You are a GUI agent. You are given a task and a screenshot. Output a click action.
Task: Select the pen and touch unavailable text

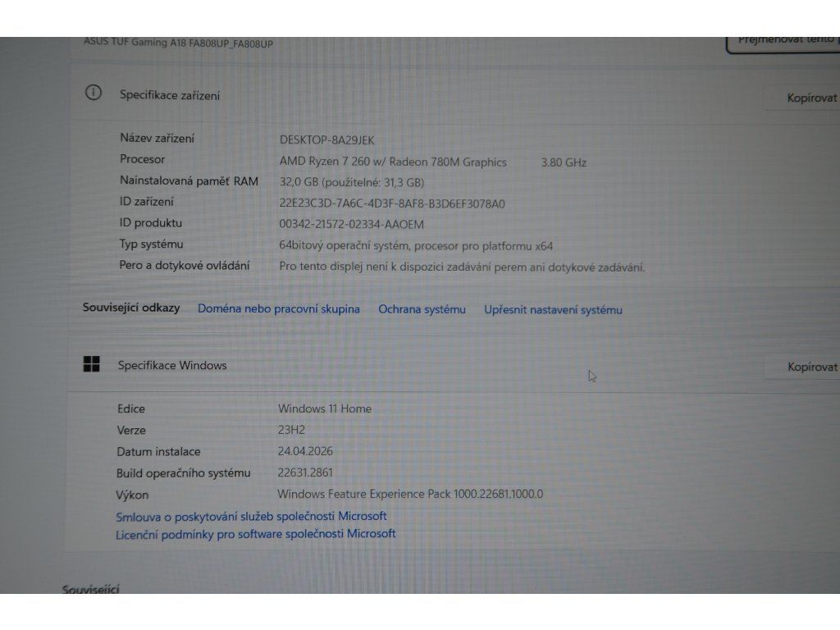462,267
